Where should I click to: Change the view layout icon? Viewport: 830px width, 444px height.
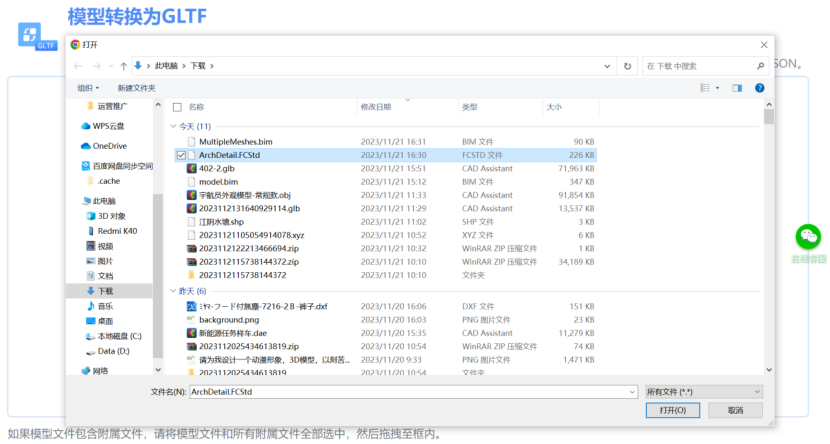pyautogui.click(x=705, y=88)
